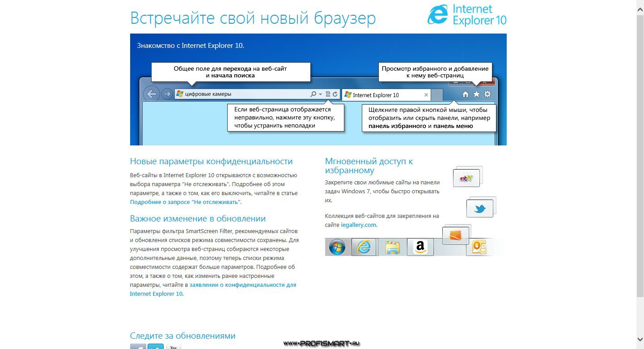This screenshot has height=349, width=644.
Task: Click heading Мгновенный доступ к избранному
Action: tap(369, 166)
